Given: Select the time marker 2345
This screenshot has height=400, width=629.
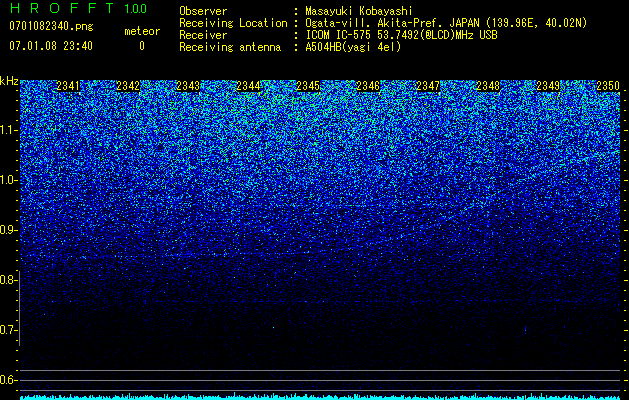Looking at the screenshot, I should click(308, 86).
